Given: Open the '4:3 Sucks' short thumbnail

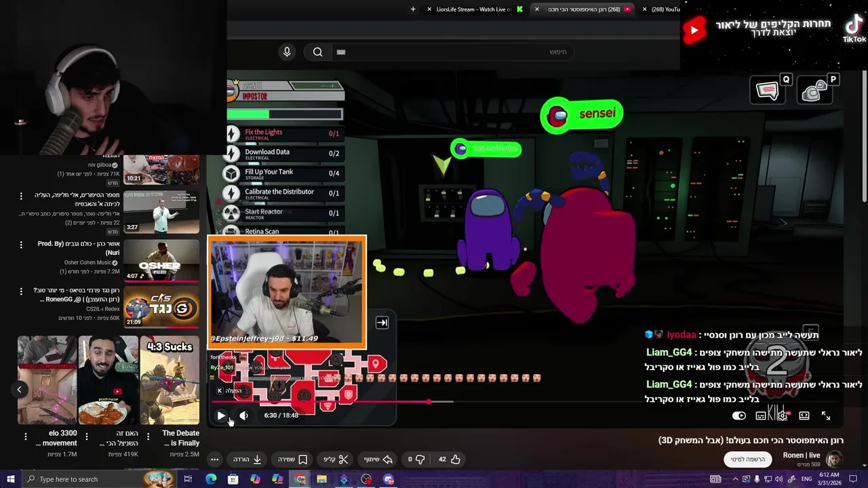Looking at the screenshot, I should point(170,380).
